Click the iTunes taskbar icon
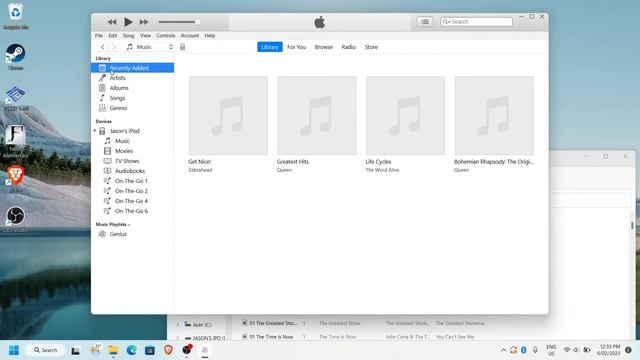 click(205, 350)
